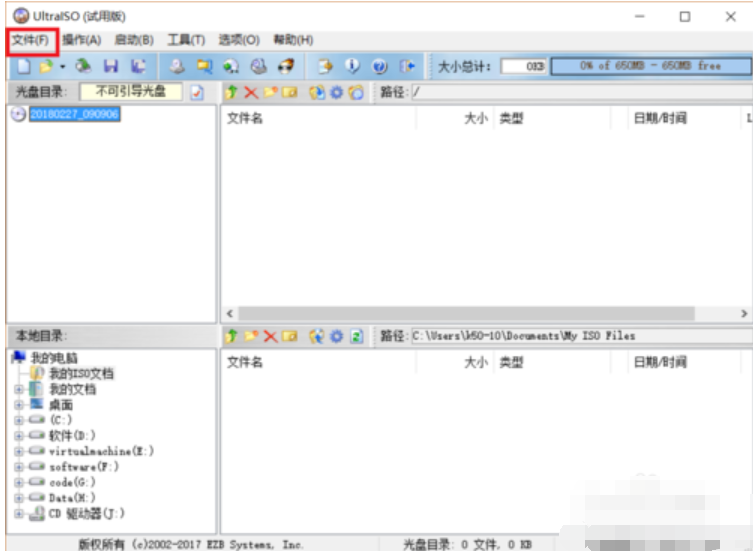Open the 文件(F) menu
Viewport: 753px width, 551px height.
(30, 40)
